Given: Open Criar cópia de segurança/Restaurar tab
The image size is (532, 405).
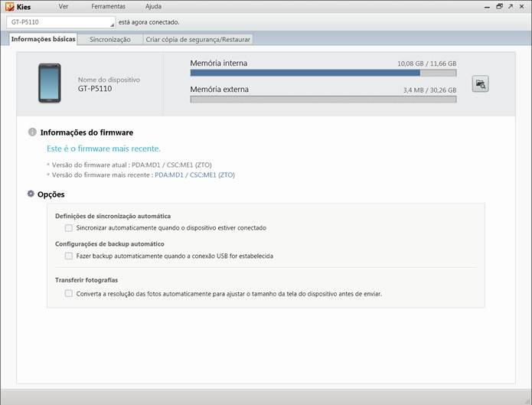Looking at the screenshot, I should [x=197, y=39].
